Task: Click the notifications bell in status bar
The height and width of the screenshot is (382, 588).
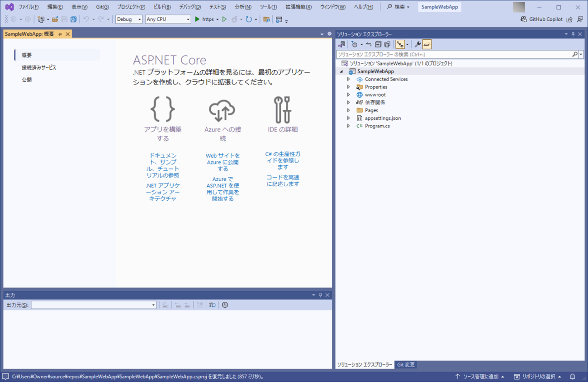Action: tap(573, 377)
